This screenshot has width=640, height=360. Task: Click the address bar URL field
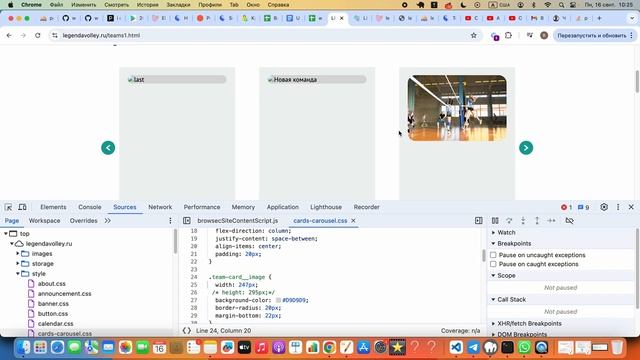click(x=261, y=36)
